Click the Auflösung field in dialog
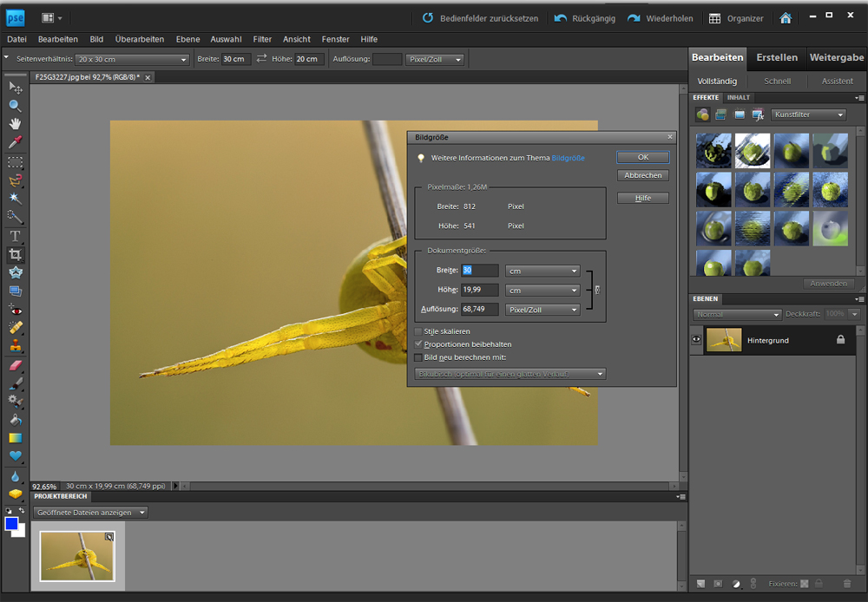 pos(479,309)
